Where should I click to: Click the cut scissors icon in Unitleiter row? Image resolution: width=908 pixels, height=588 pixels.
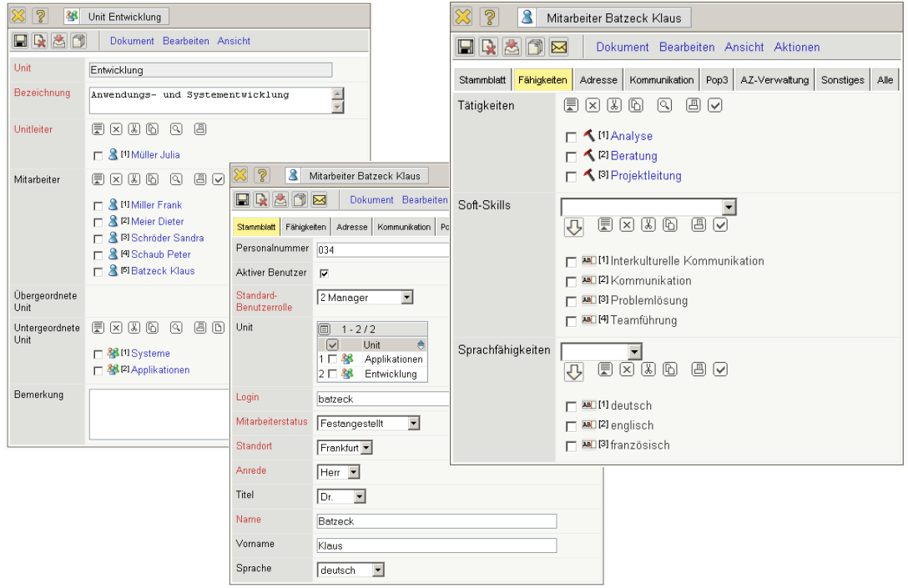click(x=134, y=129)
